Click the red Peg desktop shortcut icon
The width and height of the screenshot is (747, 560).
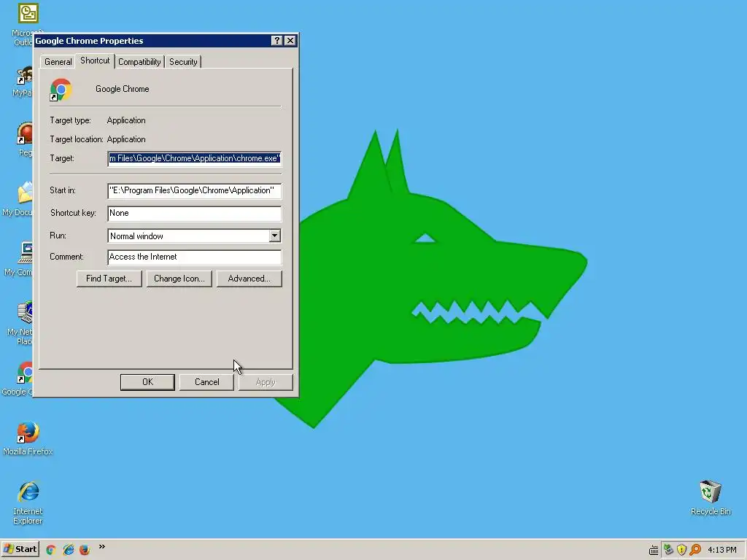25,133
